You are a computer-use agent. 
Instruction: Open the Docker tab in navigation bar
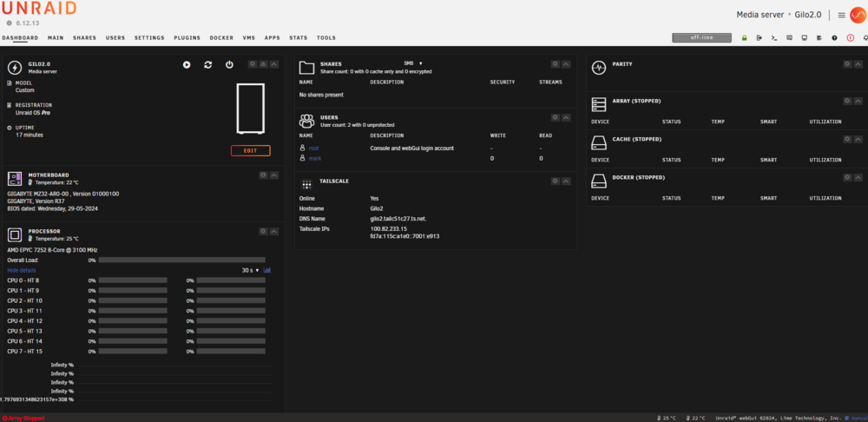(x=221, y=37)
